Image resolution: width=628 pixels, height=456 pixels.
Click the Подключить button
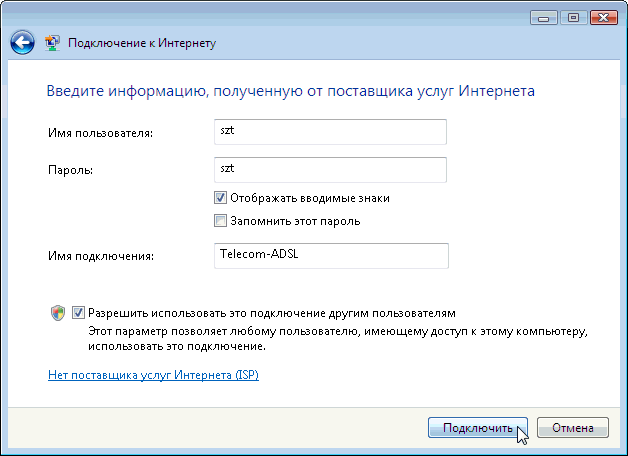click(x=477, y=428)
